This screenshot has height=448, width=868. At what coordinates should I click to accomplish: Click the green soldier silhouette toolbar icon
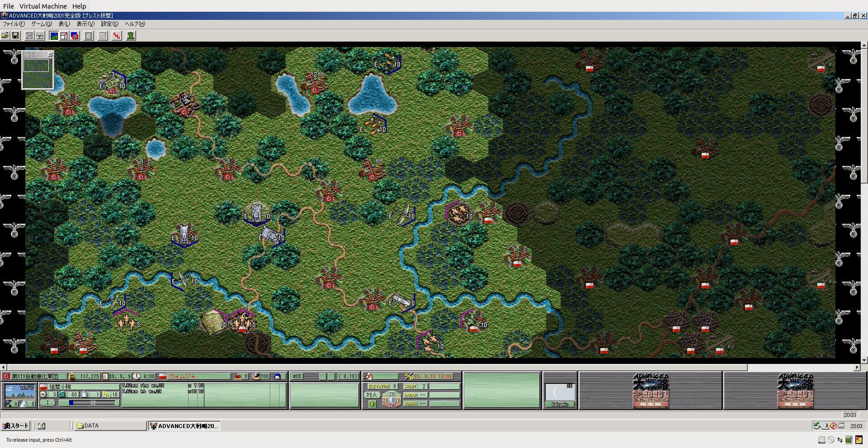pyautogui.click(x=131, y=36)
